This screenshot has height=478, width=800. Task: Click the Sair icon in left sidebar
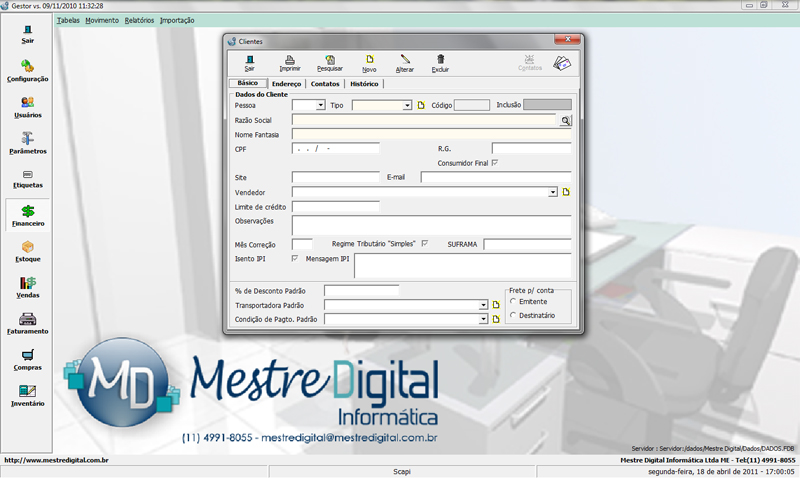coord(28,34)
